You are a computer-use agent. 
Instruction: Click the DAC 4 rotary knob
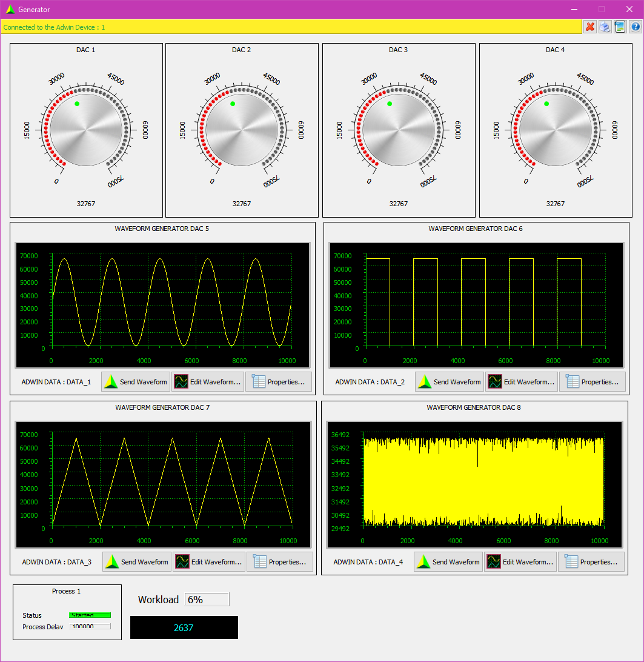(556, 130)
